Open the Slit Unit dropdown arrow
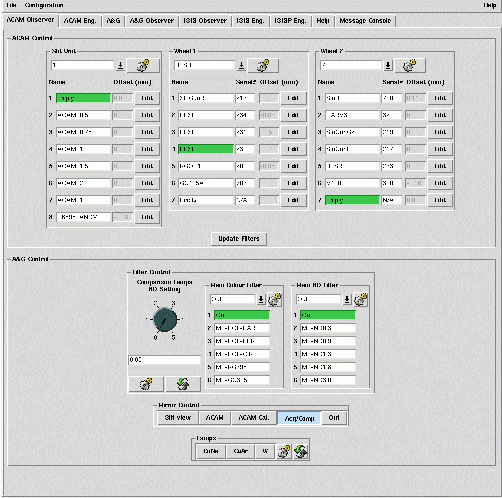This screenshot has height=498, width=502. pos(120,66)
